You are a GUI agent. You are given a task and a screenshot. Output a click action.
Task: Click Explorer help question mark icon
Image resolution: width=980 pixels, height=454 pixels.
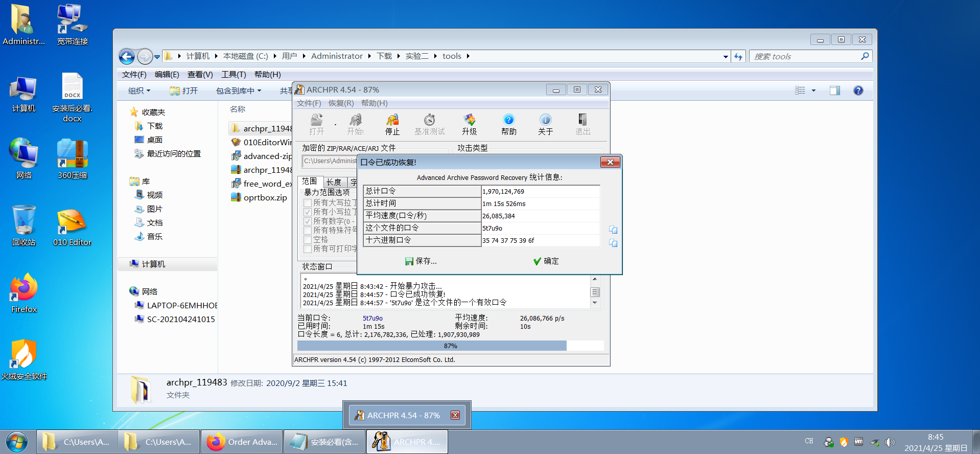(x=858, y=90)
